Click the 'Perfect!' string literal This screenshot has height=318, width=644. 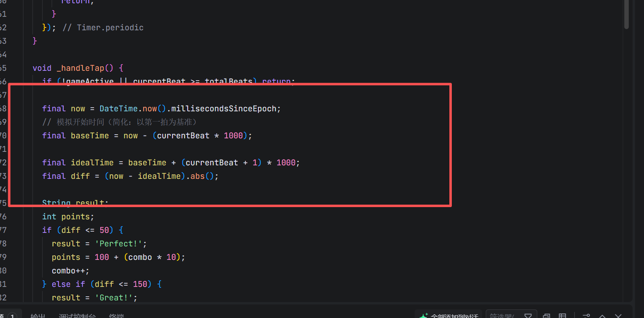click(119, 244)
